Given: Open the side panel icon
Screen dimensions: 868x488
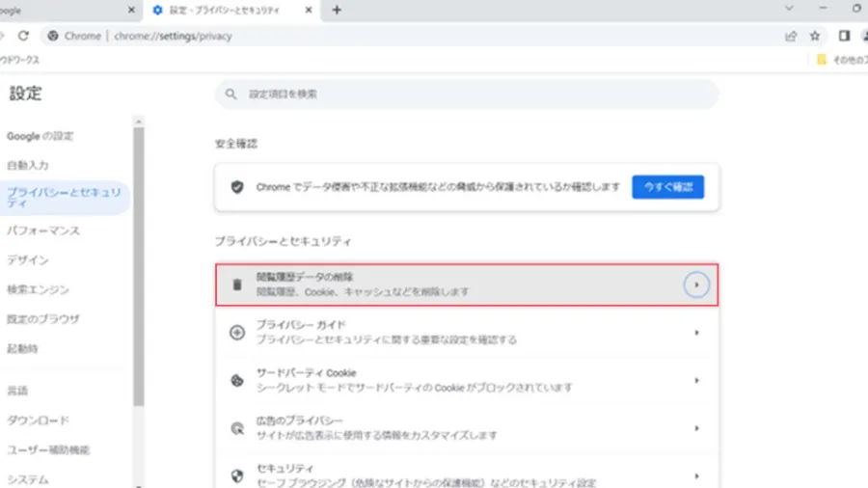Looking at the screenshot, I should [844, 36].
